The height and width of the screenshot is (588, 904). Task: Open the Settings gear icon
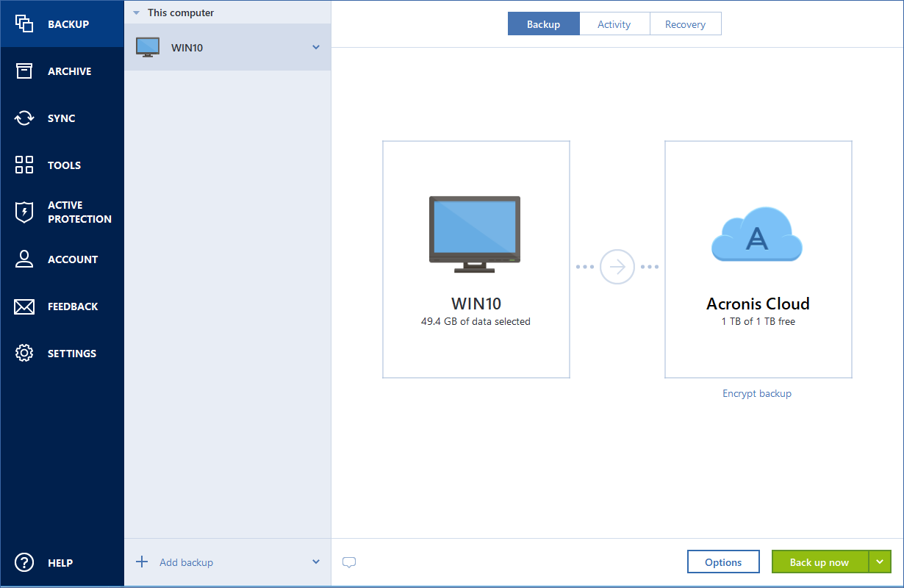click(x=24, y=353)
